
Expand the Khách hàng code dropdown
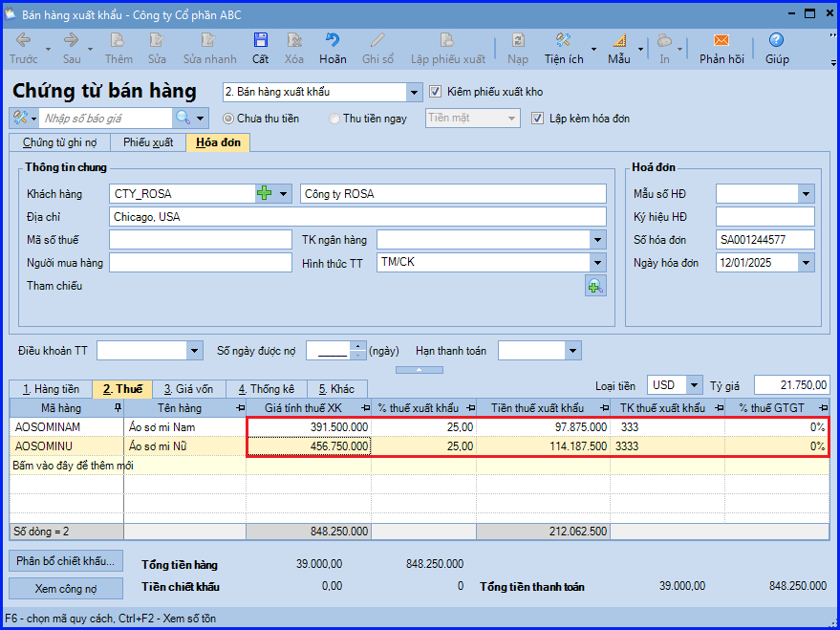[x=284, y=193]
